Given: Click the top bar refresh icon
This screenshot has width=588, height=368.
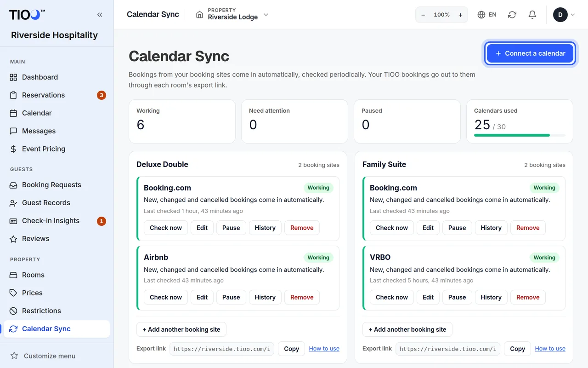Looking at the screenshot, I should [512, 15].
